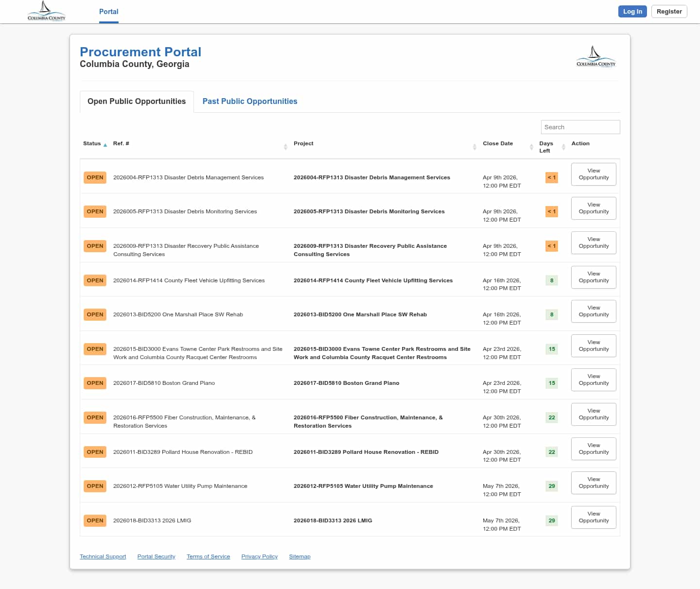
Task: Click close date of One Marshall Place SW Rehab
Action: (x=502, y=318)
